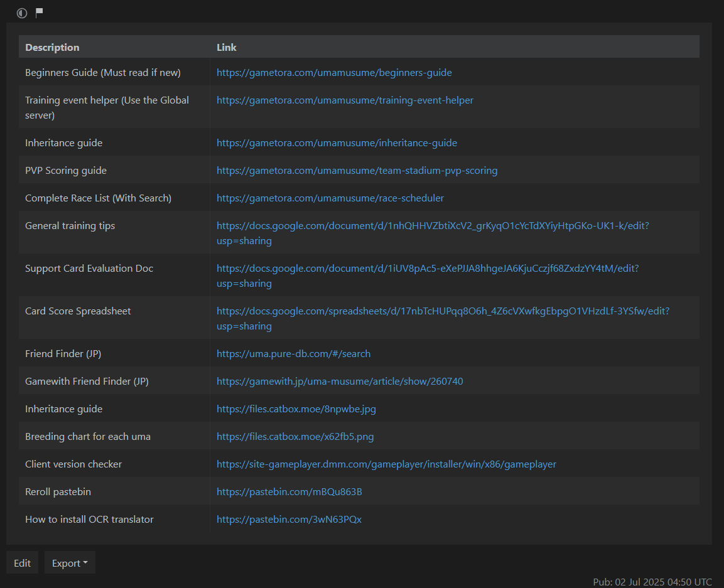Click the Link column header
The image size is (724, 588).
coord(455,47)
